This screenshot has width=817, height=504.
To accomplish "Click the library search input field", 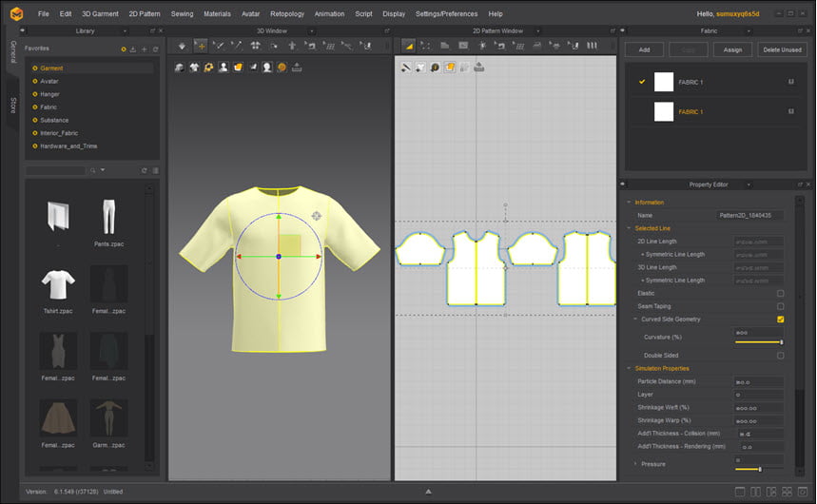I will [56, 170].
